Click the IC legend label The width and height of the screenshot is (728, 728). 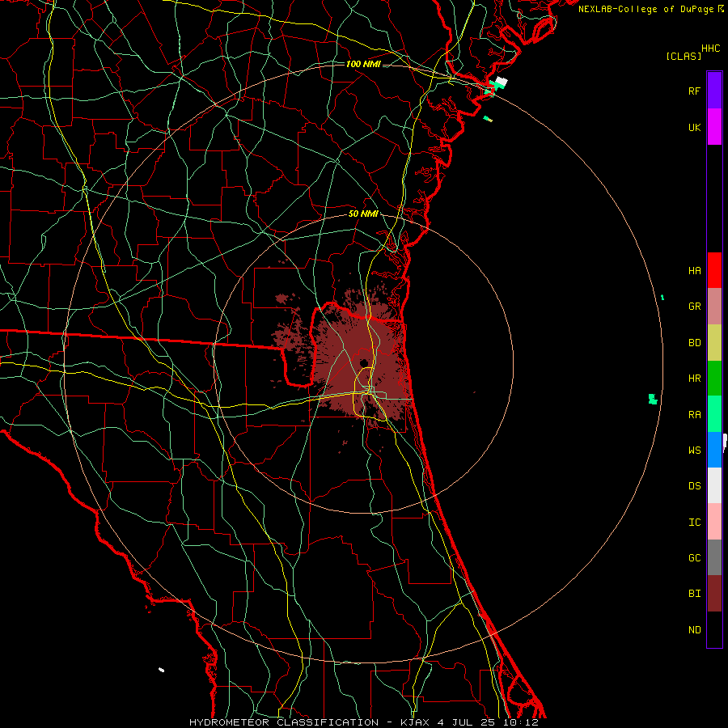694,522
